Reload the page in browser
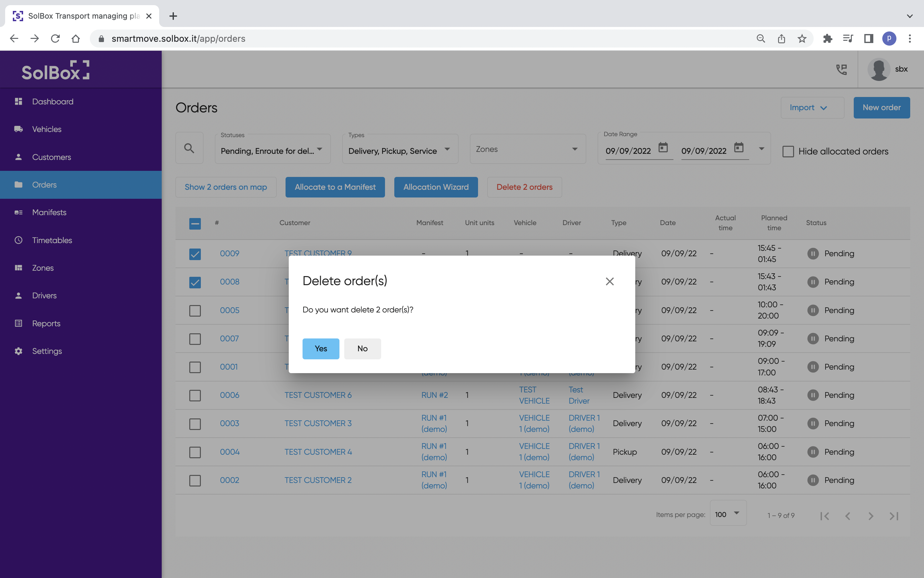 pos(56,39)
